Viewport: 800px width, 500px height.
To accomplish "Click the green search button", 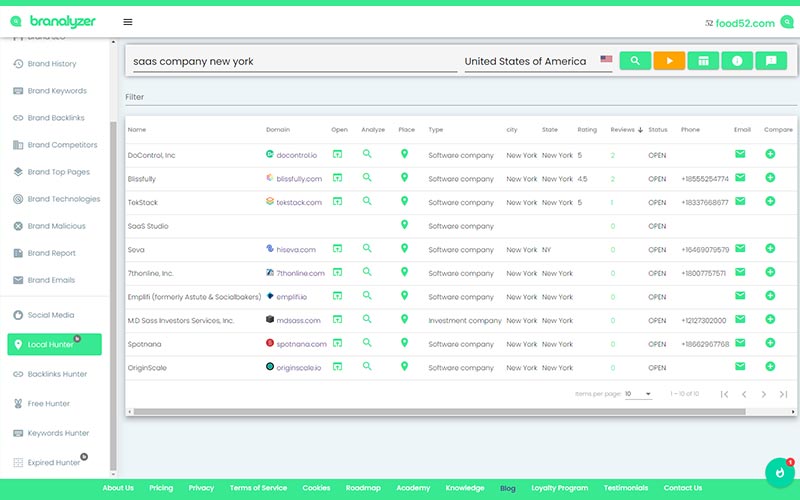I will [635, 61].
